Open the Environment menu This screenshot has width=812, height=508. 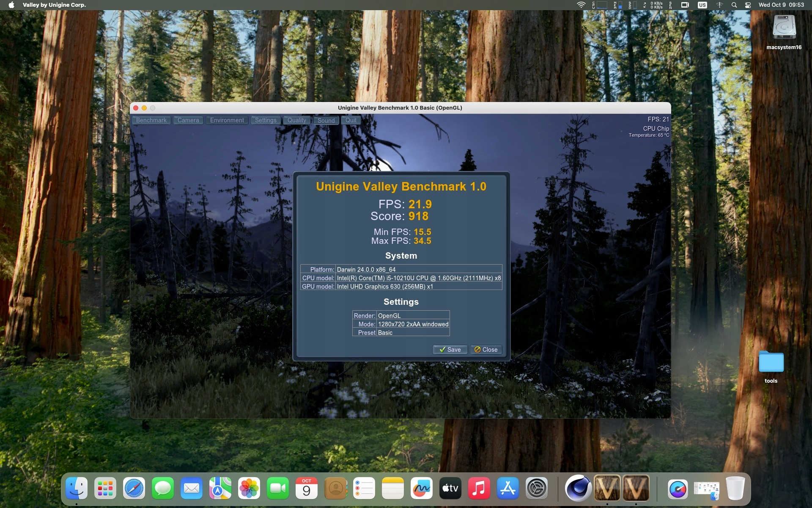tap(227, 120)
